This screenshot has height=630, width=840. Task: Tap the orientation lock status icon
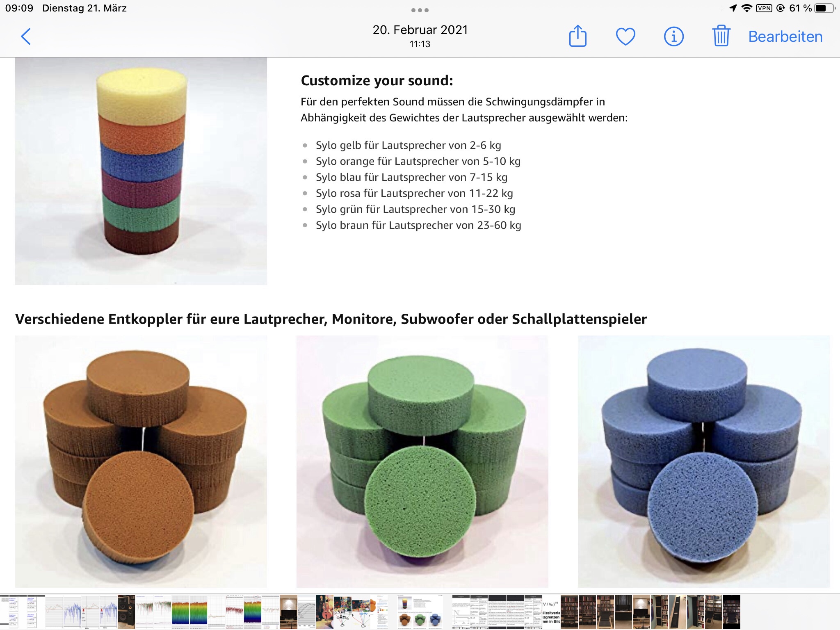781,8
